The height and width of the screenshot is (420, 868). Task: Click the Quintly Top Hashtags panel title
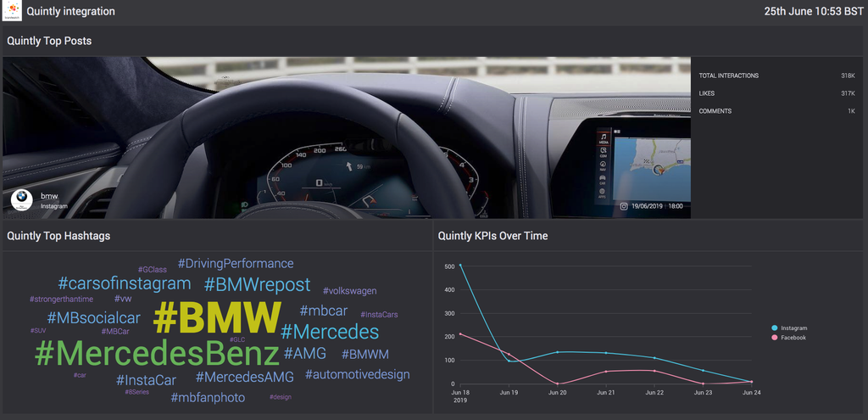click(58, 236)
